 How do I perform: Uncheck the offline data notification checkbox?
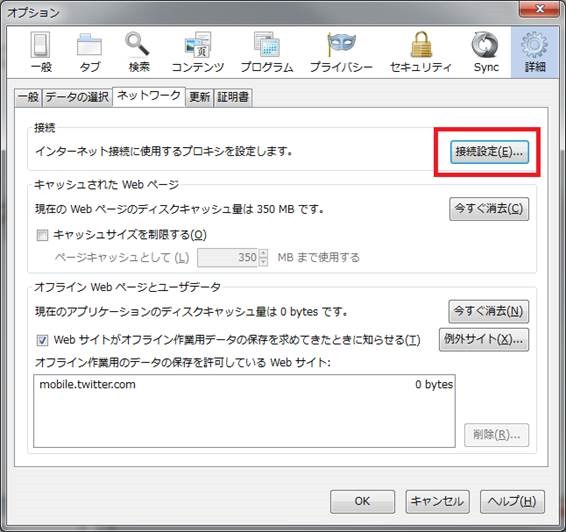point(42,340)
